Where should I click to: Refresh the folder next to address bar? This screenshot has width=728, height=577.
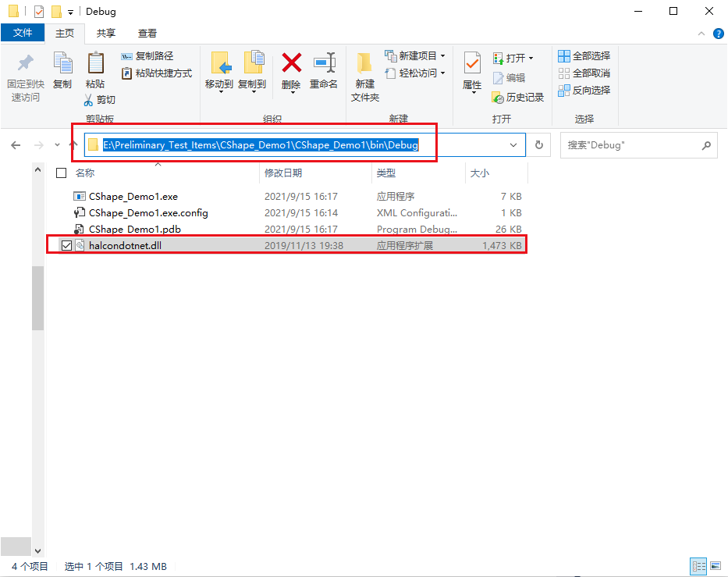pos(538,145)
